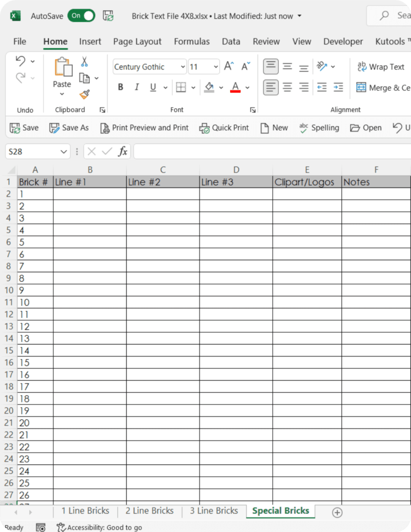Click the Increase Indent icon
The height and width of the screenshot is (532, 411).
coord(338,87)
